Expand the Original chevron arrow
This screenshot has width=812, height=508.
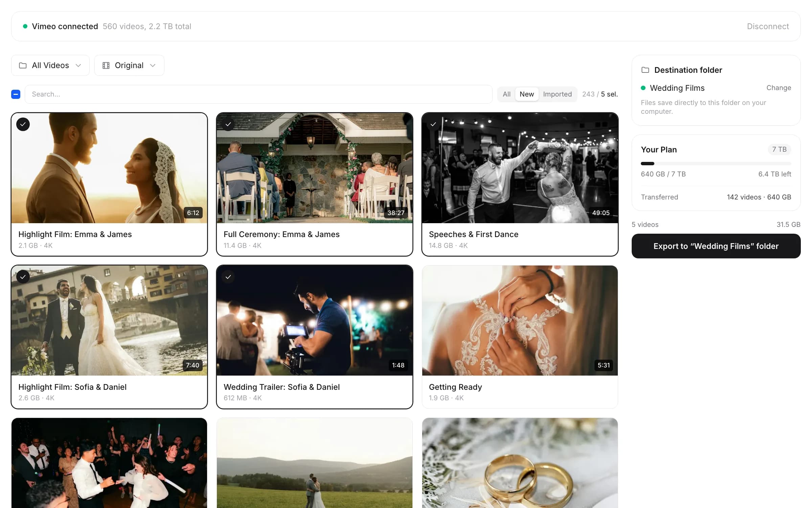[x=153, y=65]
